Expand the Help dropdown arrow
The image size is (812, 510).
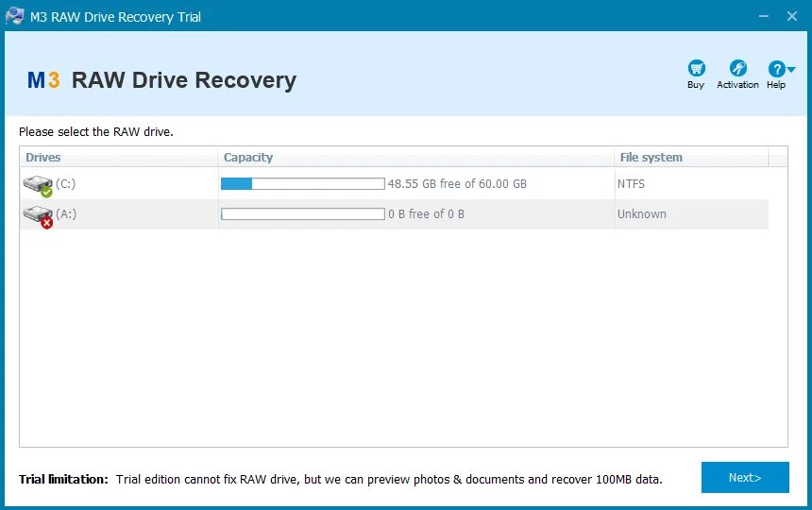pyautogui.click(x=791, y=69)
